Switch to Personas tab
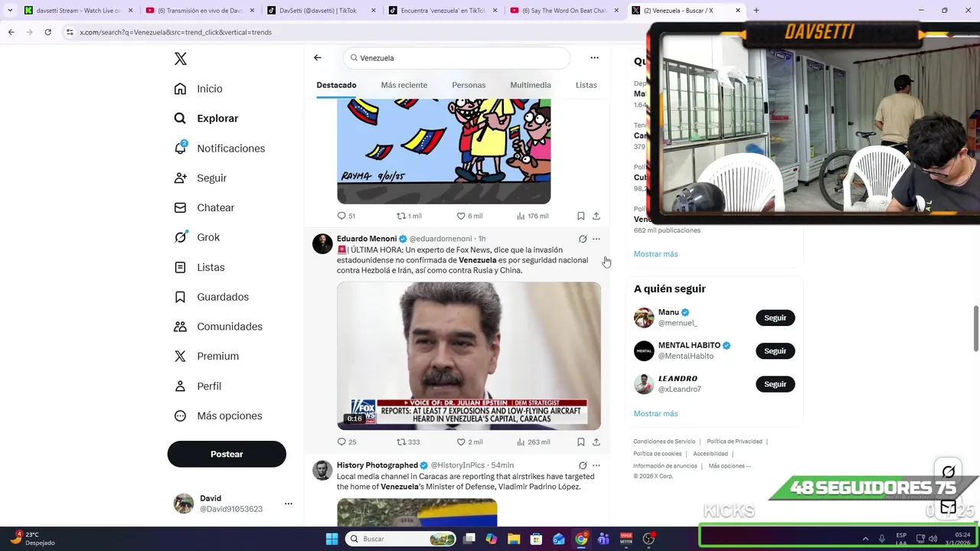This screenshot has width=980, height=551. [469, 85]
